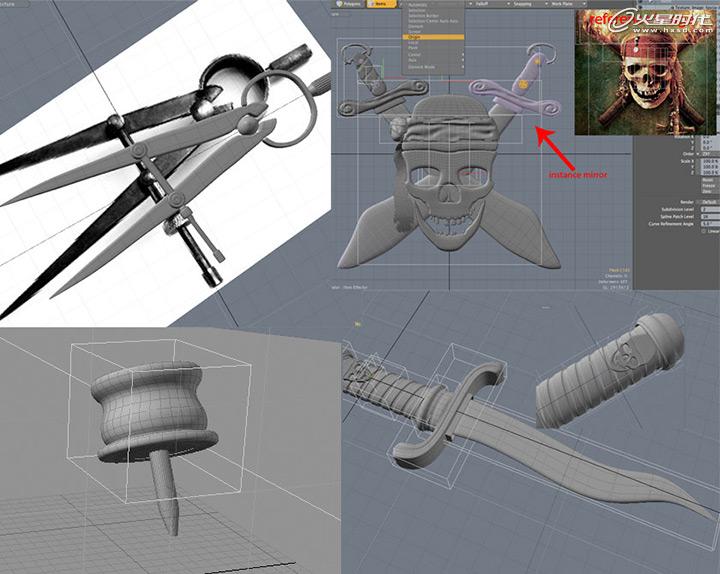Select the Polygons selection mode button

pos(351,4)
